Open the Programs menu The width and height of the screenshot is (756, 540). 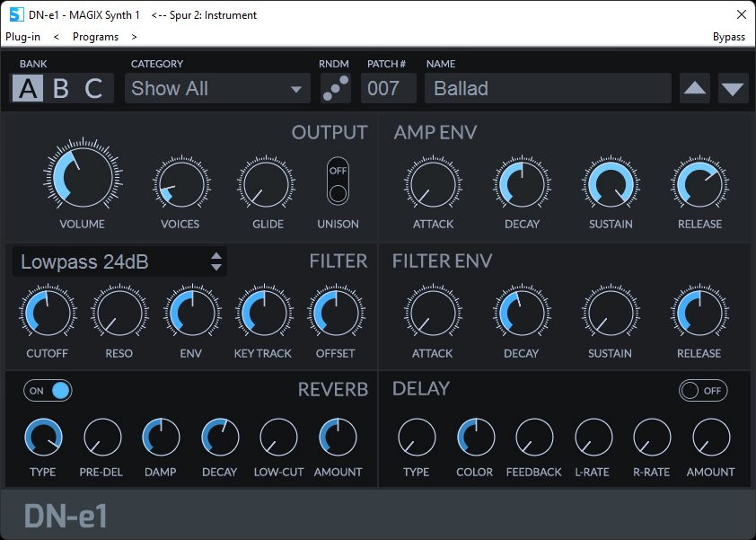coord(95,37)
